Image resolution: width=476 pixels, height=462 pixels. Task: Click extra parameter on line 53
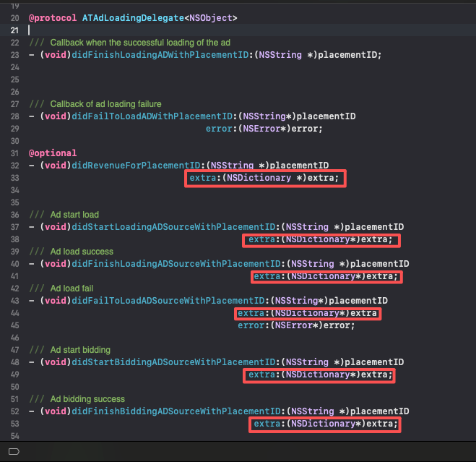(326, 424)
